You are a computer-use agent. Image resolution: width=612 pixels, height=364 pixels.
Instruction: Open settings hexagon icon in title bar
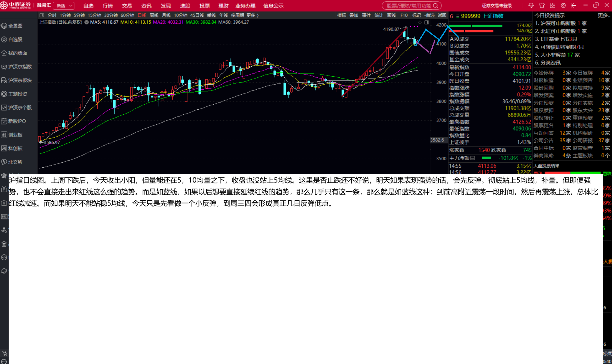(563, 5)
